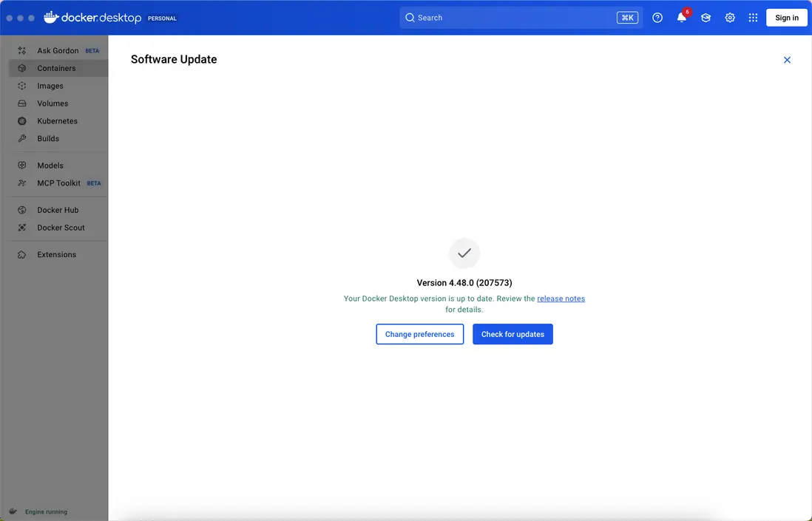The height and width of the screenshot is (521, 812).
Task: Click the Ask Gordon sparkle icon
Action: click(x=21, y=51)
